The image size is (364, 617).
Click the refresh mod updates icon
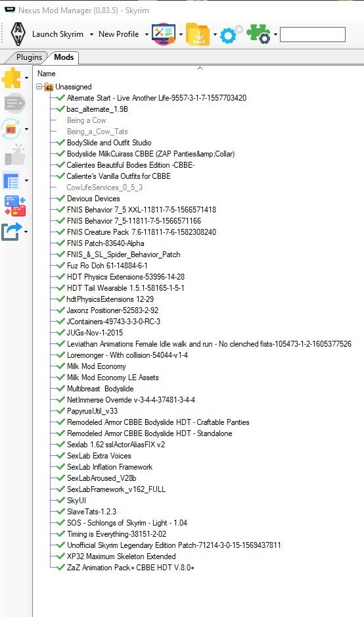tap(11, 129)
